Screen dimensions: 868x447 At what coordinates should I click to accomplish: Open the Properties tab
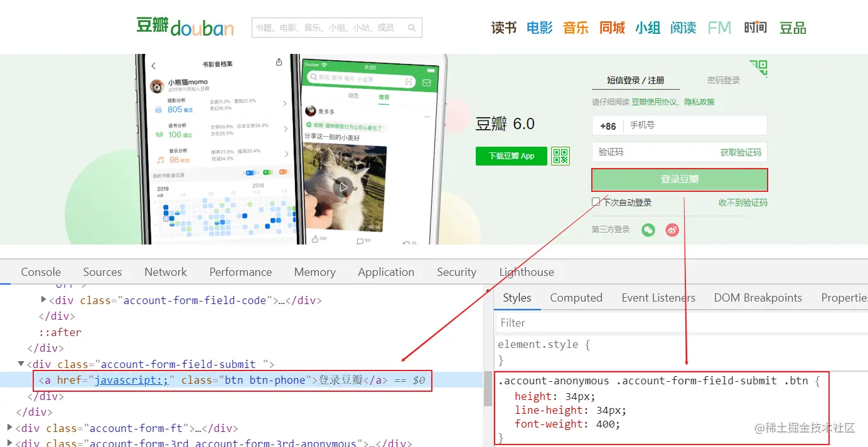click(844, 298)
